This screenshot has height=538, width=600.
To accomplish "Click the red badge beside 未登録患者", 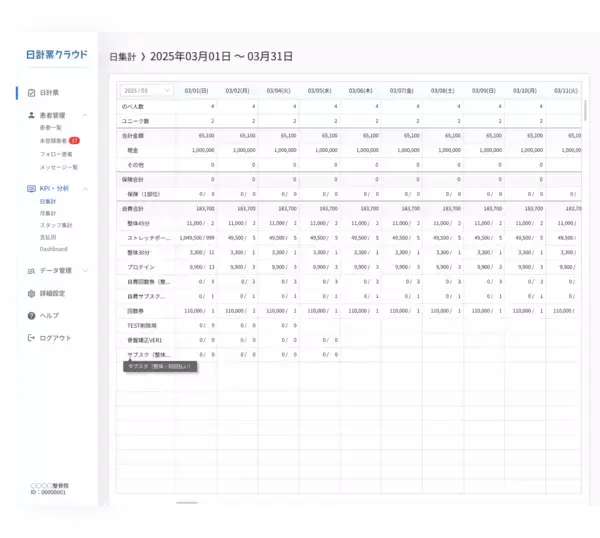I will coord(74,140).
